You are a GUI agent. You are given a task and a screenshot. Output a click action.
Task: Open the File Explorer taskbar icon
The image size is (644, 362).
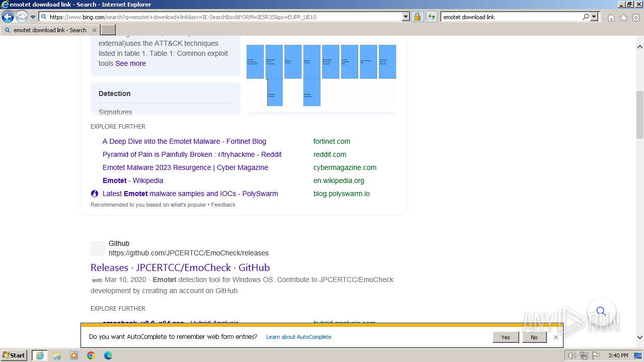(57, 355)
